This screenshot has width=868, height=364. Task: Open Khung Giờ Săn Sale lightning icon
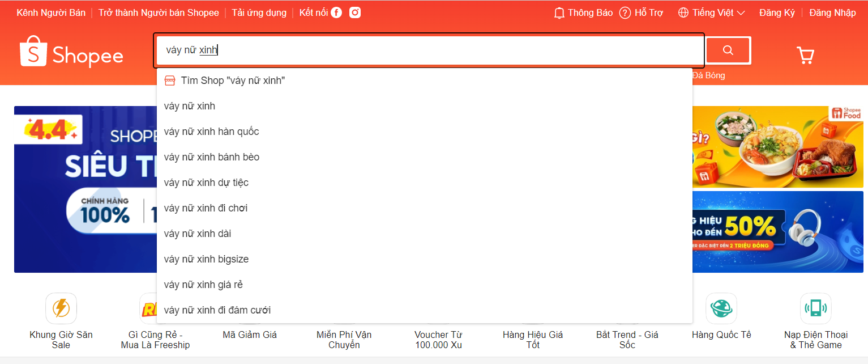(61, 308)
